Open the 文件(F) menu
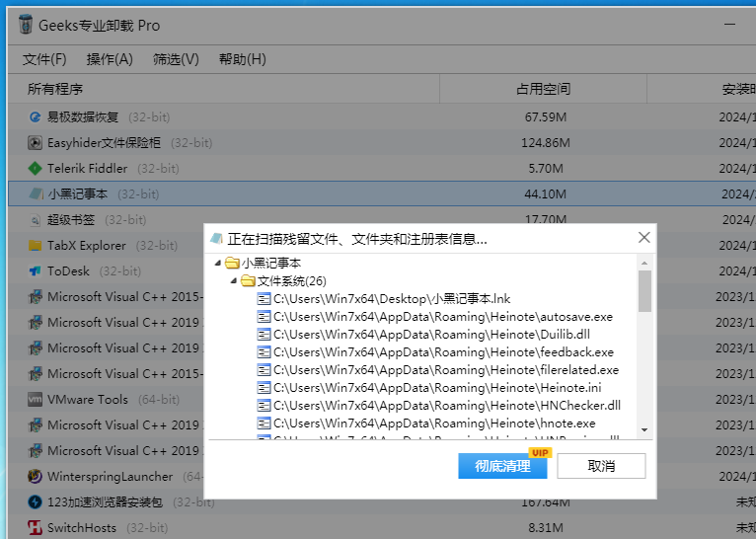This screenshot has height=539, width=756. coord(44,59)
